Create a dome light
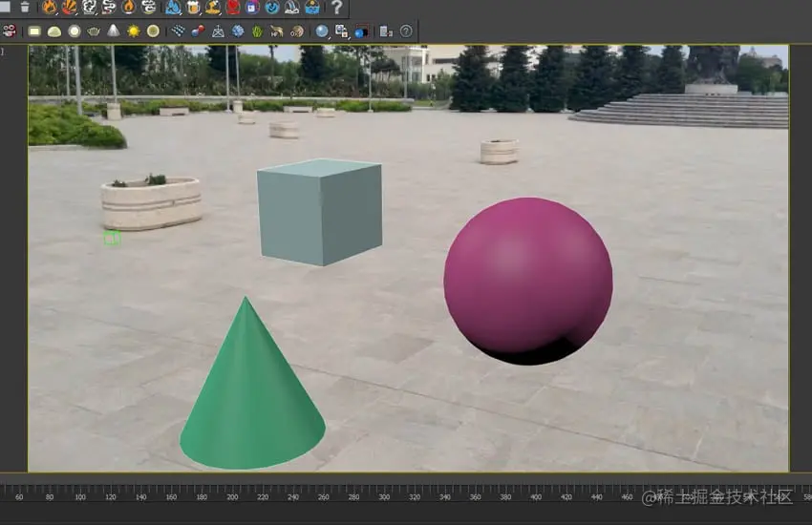This screenshot has height=525, width=812. (53, 31)
